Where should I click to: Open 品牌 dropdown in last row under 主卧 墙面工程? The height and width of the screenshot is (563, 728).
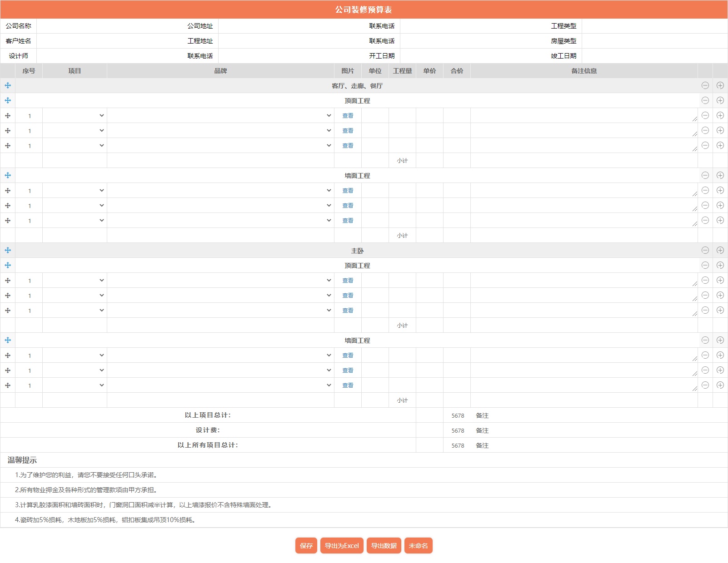pyautogui.click(x=220, y=385)
